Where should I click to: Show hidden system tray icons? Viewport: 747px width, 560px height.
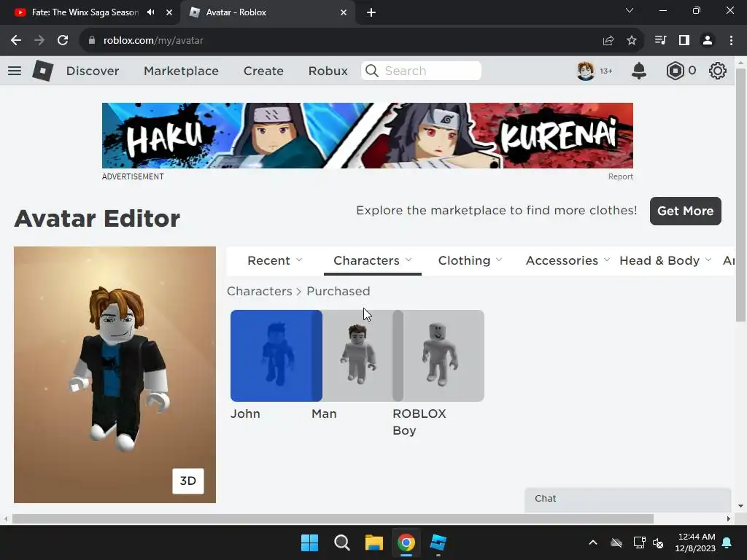pos(592,542)
